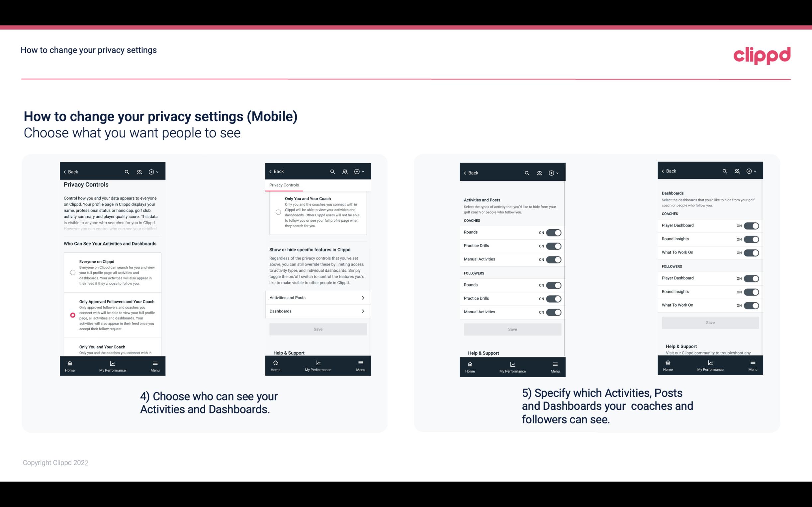Click the Clippd logo in top right corner
Screen dimensions: 812x507
click(762, 54)
